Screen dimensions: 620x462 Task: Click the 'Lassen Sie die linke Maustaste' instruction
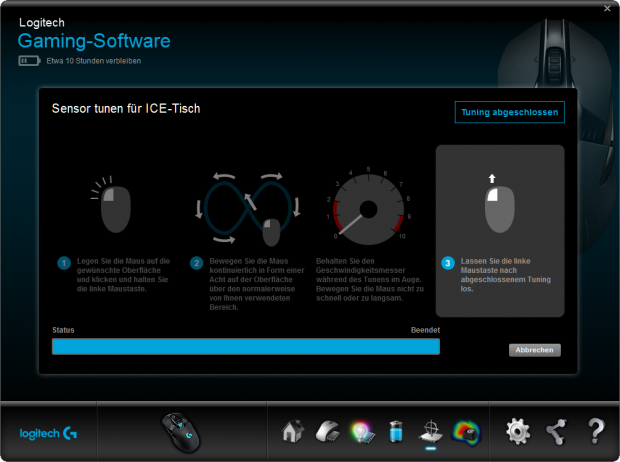click(x=505, y=275)
